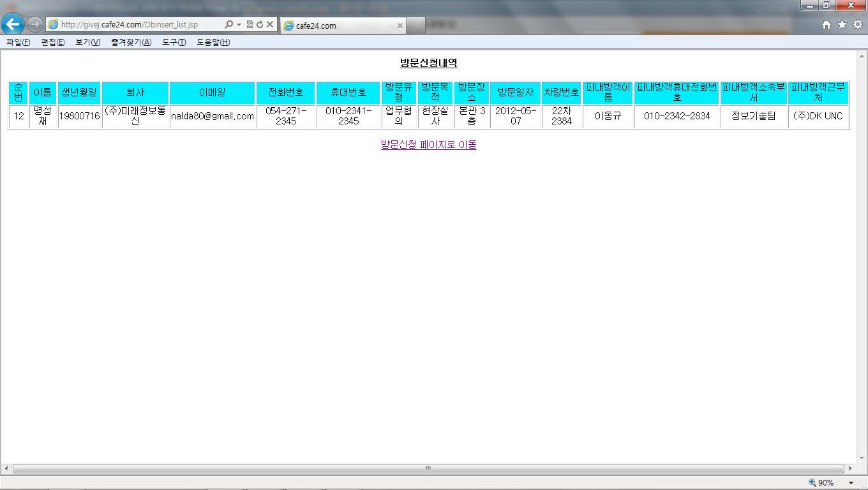Click the visit purpose cell 현장실사
Screen dimensions: 868x490
436,116
